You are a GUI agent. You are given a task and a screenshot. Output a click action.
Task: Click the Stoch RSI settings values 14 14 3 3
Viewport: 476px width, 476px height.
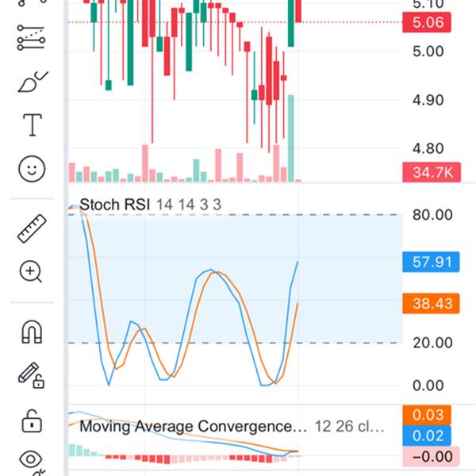pyautogui.click(x=189, y=205)
